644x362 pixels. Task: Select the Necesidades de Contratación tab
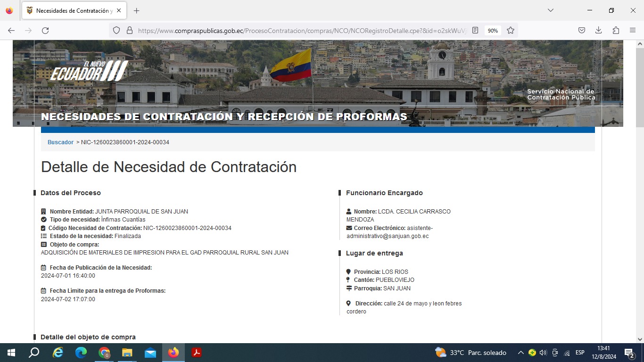tap(71, 10)
